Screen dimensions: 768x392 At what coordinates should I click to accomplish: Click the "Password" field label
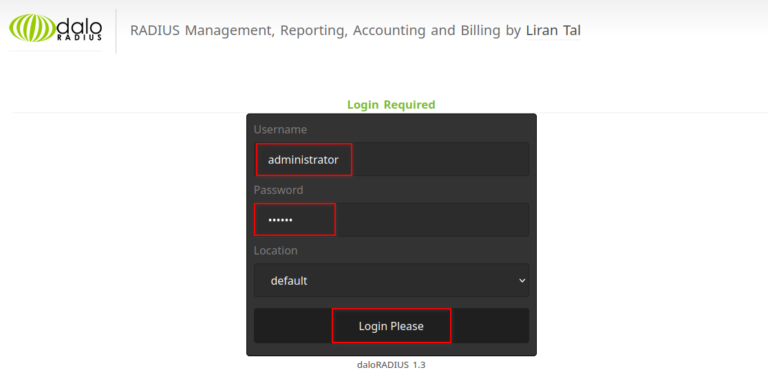pos(278,190)
